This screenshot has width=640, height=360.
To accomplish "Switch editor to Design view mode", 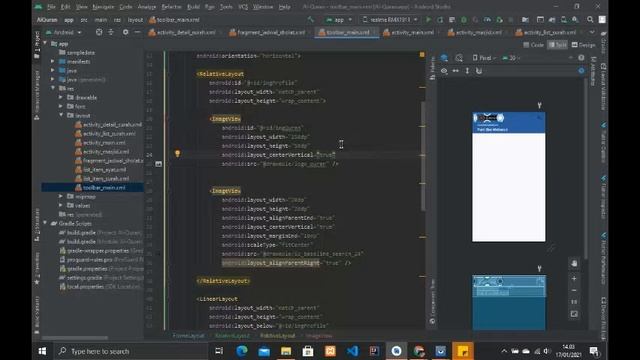I will point(583,45).
